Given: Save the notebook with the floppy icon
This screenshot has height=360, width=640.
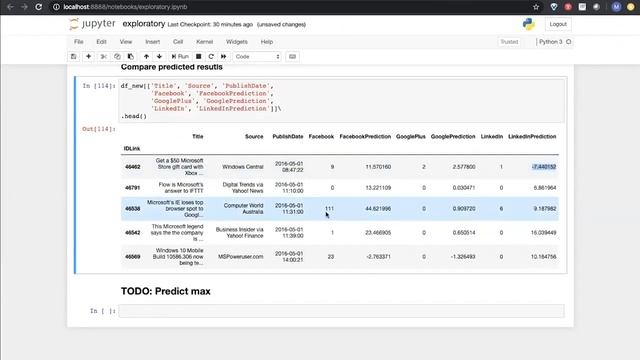Looking at the screenshot, I should (x=73, y=56).
